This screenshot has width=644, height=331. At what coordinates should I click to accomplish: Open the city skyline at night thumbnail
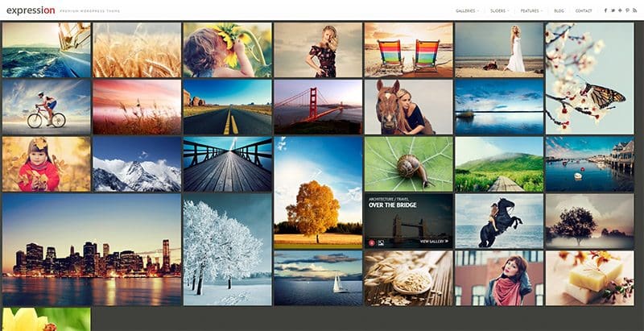point(92,250)
